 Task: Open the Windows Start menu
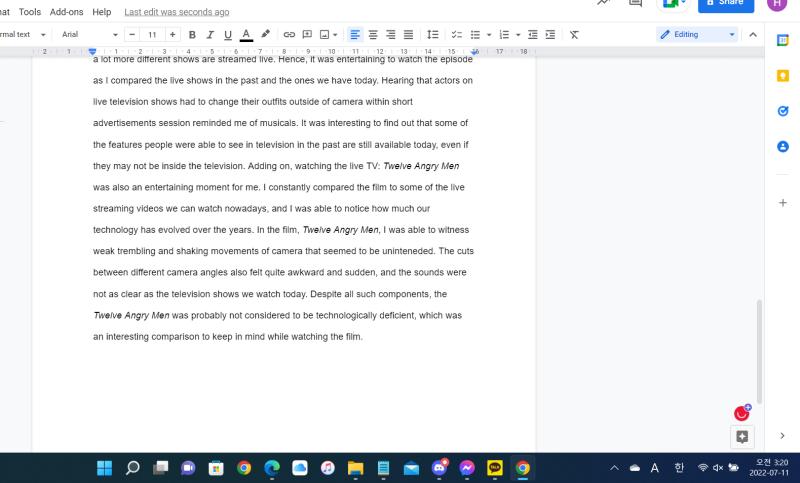pyautogui.click(x=105, y=468)
